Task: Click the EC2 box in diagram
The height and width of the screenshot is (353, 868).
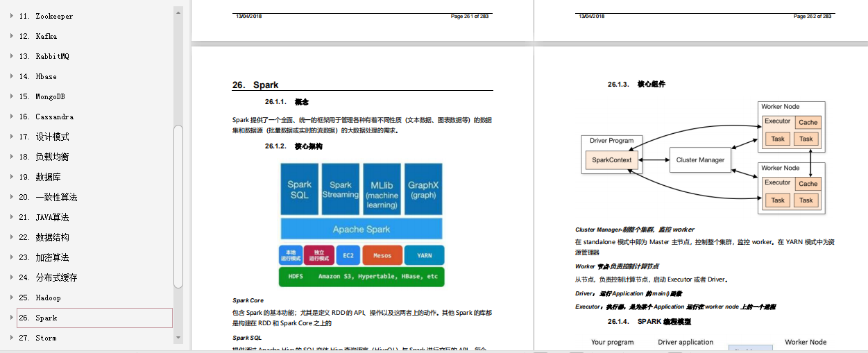Action: [x=348, y=255]
